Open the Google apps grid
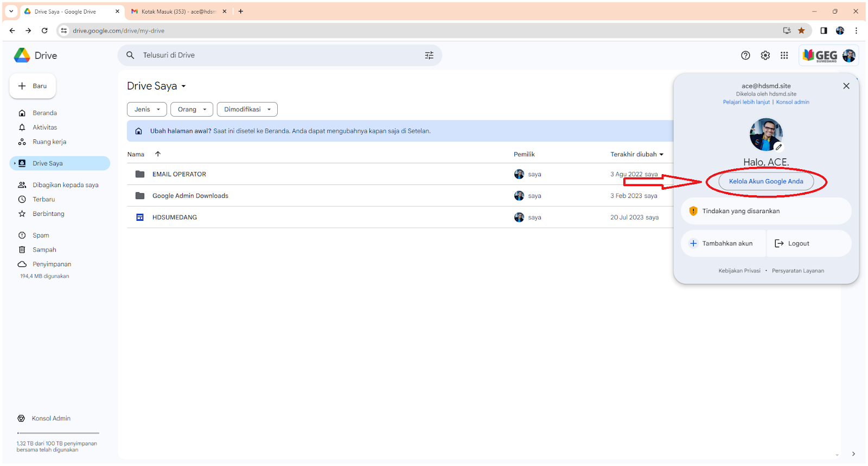The image size is (868, 466). pyautogui.click(x=784, y=55)
